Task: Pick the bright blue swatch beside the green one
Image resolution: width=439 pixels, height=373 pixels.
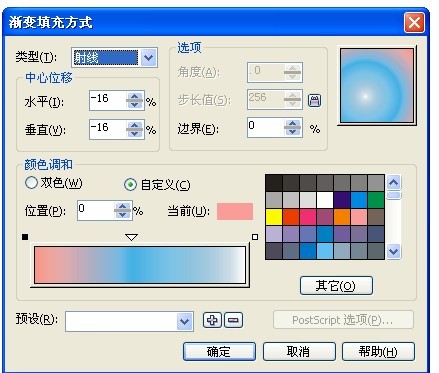Action: pyautogui.click(x=359, y=200)
